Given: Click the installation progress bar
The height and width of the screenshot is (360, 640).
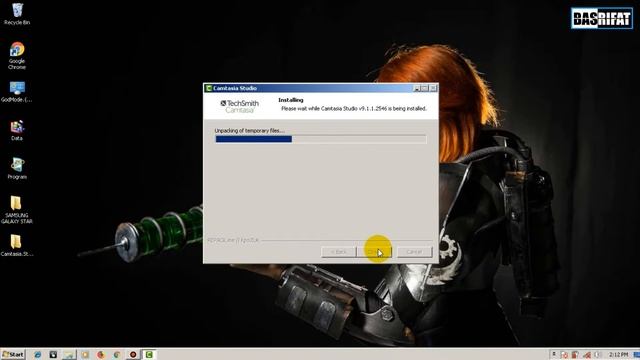Looking at the screenshot, I should pyautogui.click(x=320, y=139).
